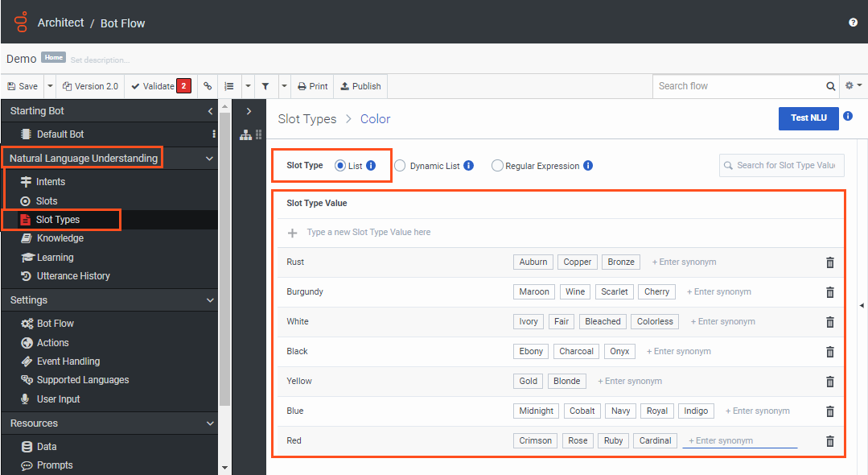Click the filter icon in the toolbar
The image size is (868, 475).
click(265, 85)
